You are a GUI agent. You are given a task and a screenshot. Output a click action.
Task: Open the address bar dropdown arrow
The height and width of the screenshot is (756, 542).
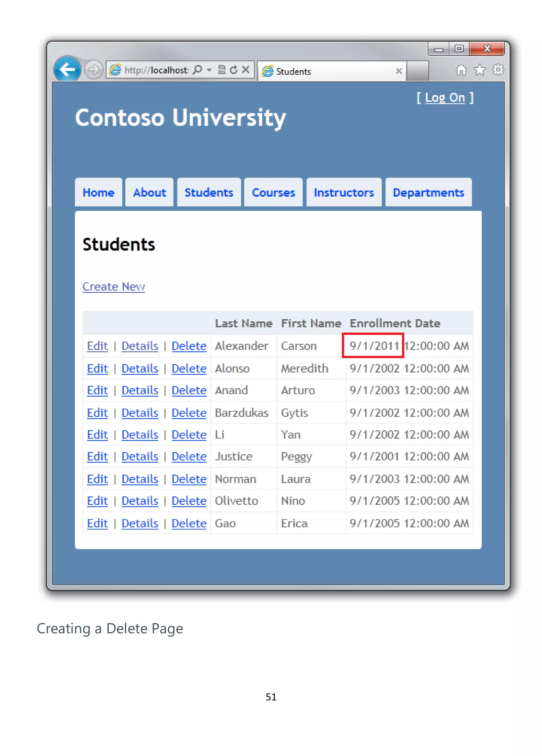click(x=209, y=70)
